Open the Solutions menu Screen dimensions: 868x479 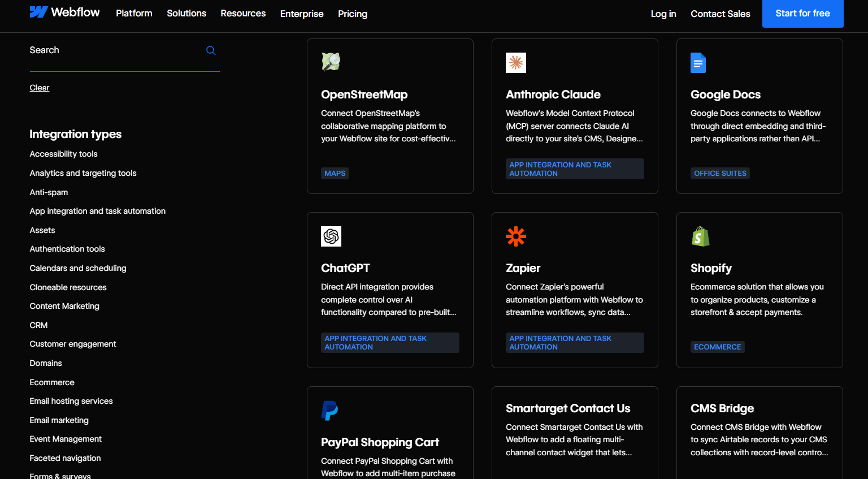tap(186, 13)
